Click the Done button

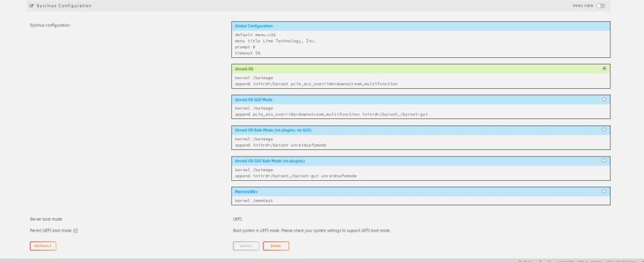(x=276, y=246)
